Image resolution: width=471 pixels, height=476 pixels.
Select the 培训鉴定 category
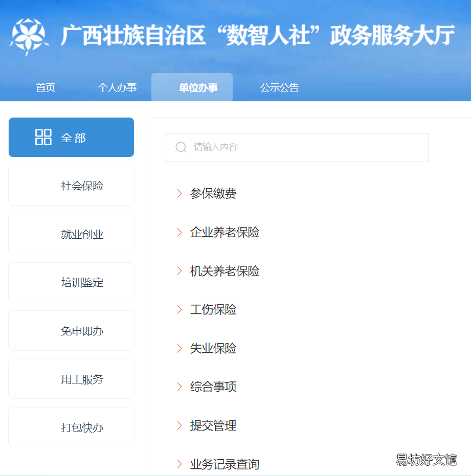72,282
